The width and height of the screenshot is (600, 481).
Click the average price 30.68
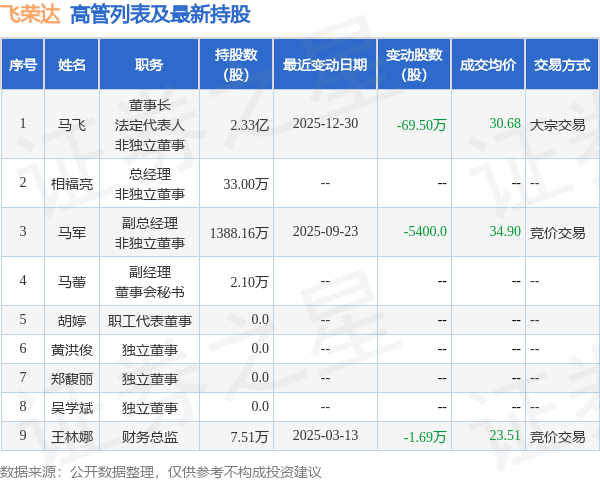click(x=505, y=123)
